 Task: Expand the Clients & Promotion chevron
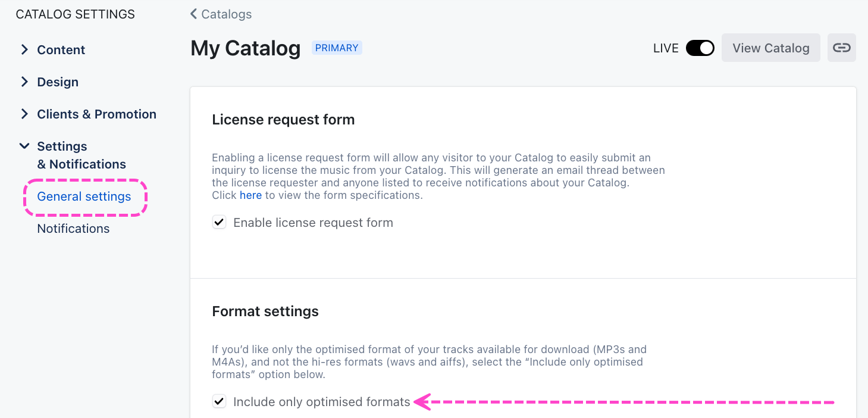24,114
